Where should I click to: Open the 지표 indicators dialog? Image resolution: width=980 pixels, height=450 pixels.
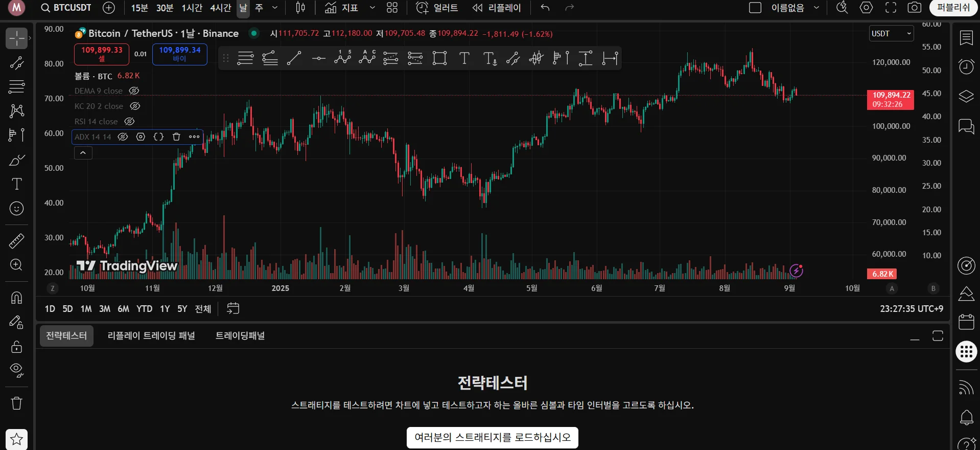(x=342, y=8)
